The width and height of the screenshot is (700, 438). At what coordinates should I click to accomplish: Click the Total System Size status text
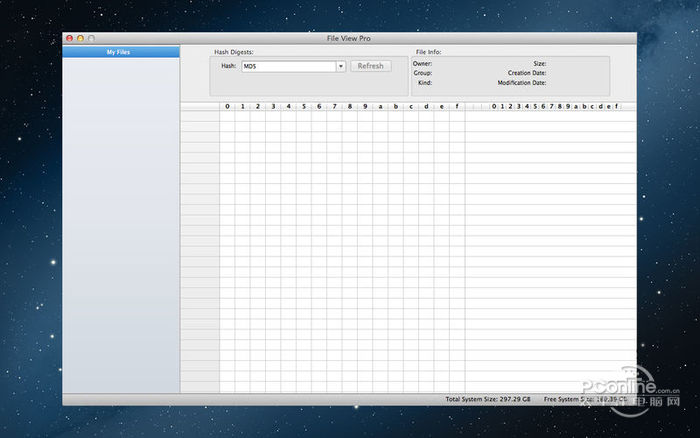(488, 399)
